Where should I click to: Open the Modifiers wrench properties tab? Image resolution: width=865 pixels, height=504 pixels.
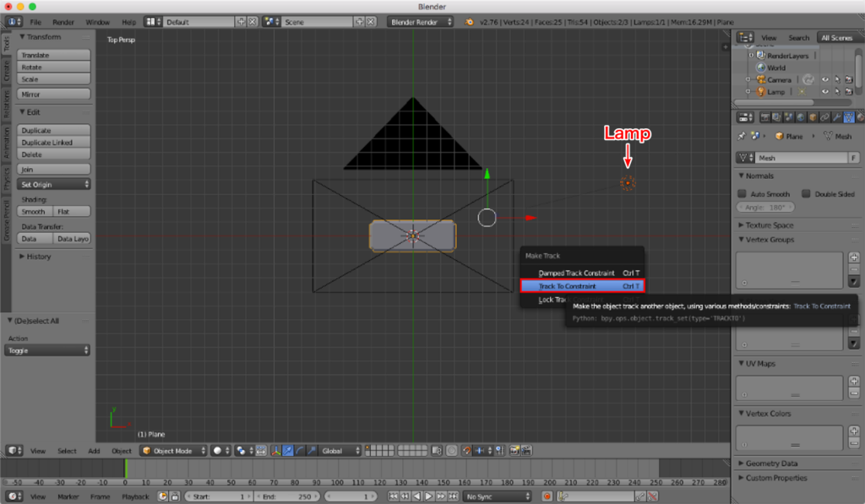(837, 117)
